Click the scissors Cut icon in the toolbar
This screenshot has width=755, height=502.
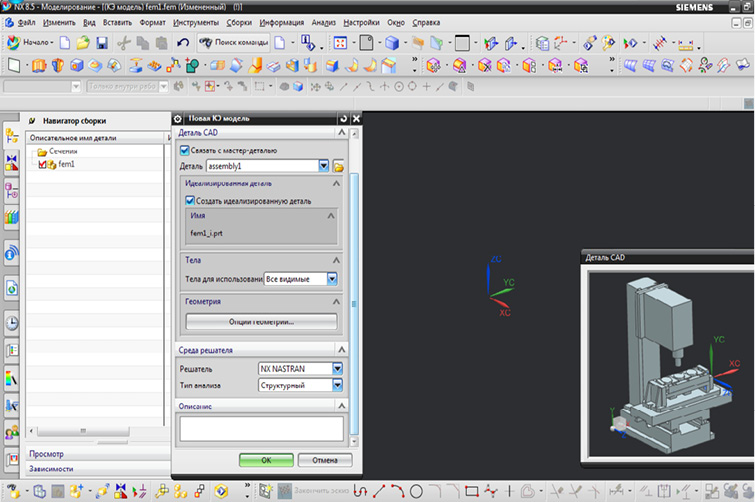click(124, 43)
